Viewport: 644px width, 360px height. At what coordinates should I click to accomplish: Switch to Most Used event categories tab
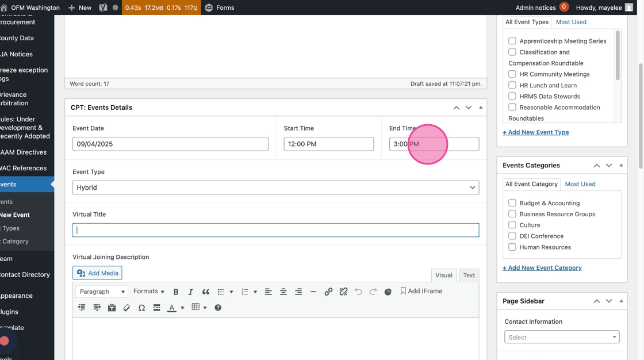pos(580,184)
